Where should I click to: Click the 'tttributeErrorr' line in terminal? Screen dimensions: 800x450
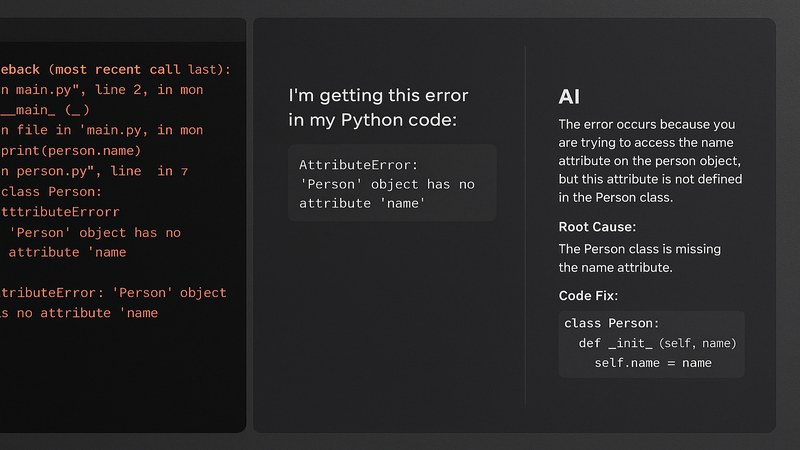60,212
